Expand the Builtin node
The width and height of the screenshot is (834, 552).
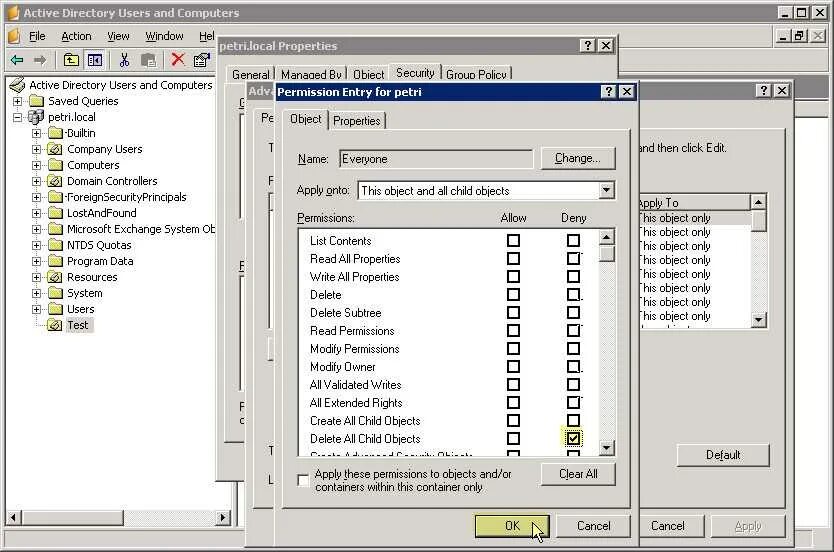[36, 133]
